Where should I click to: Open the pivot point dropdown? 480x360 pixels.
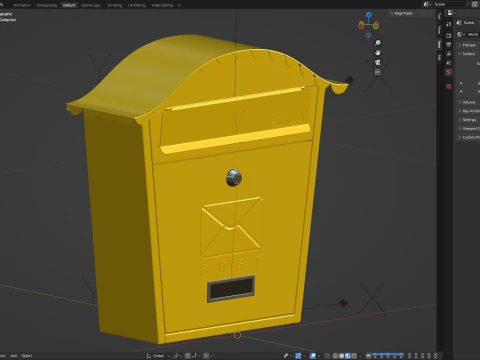pyautogui.click(x=178, y=356)
